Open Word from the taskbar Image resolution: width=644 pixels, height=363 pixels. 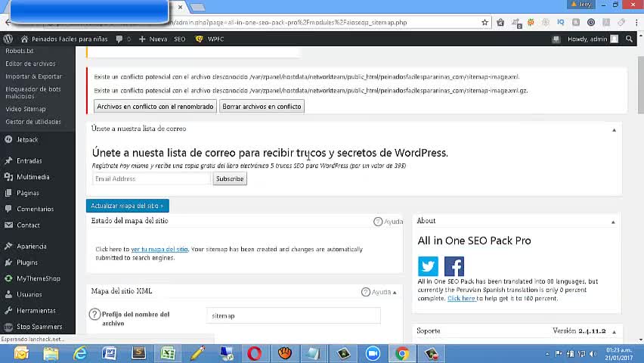click(x=110, y=353)
